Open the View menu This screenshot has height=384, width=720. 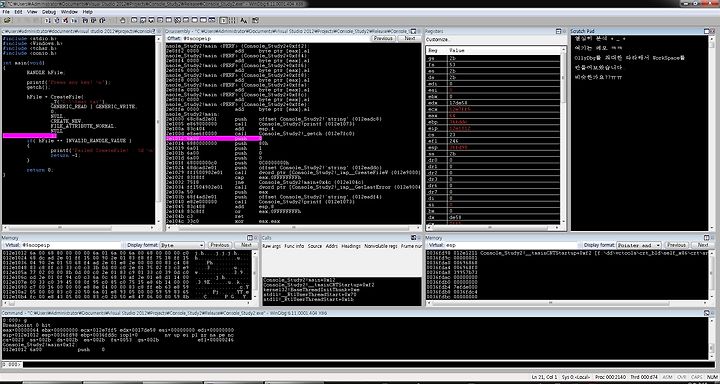point(32,11)
